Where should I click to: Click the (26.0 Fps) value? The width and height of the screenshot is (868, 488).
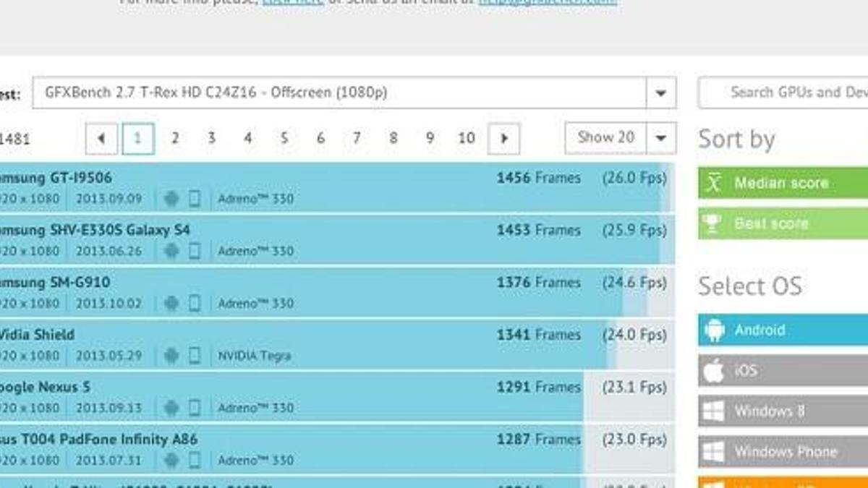pos(634,178)
